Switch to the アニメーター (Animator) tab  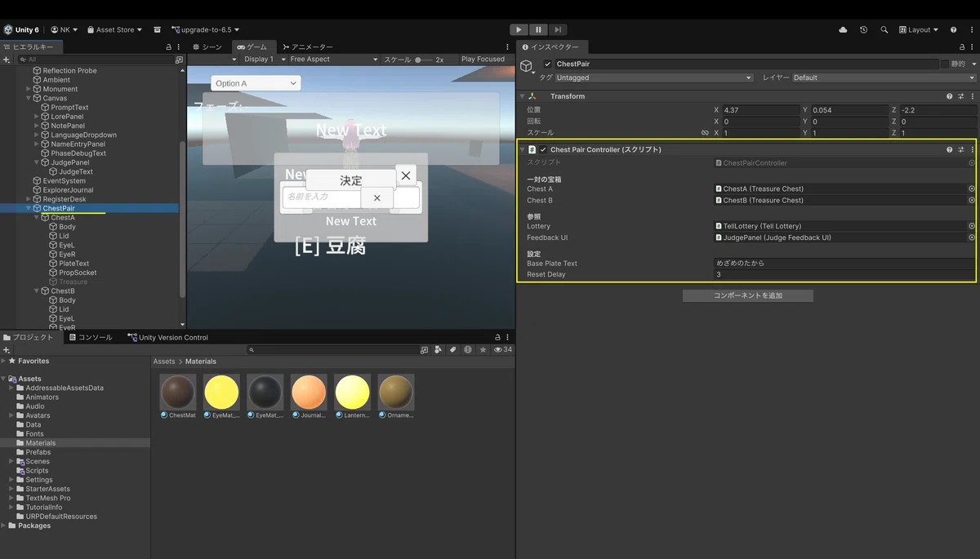tap(306, 47)
